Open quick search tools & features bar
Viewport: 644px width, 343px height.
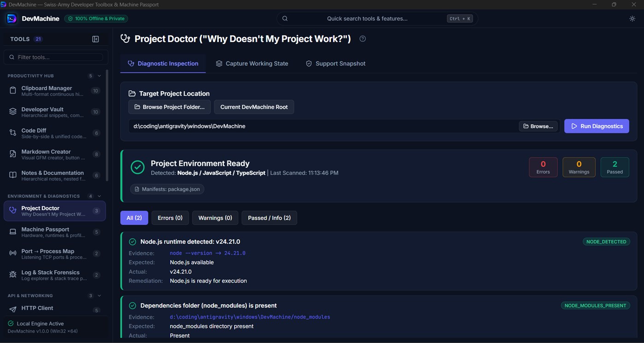pos(377,18)
